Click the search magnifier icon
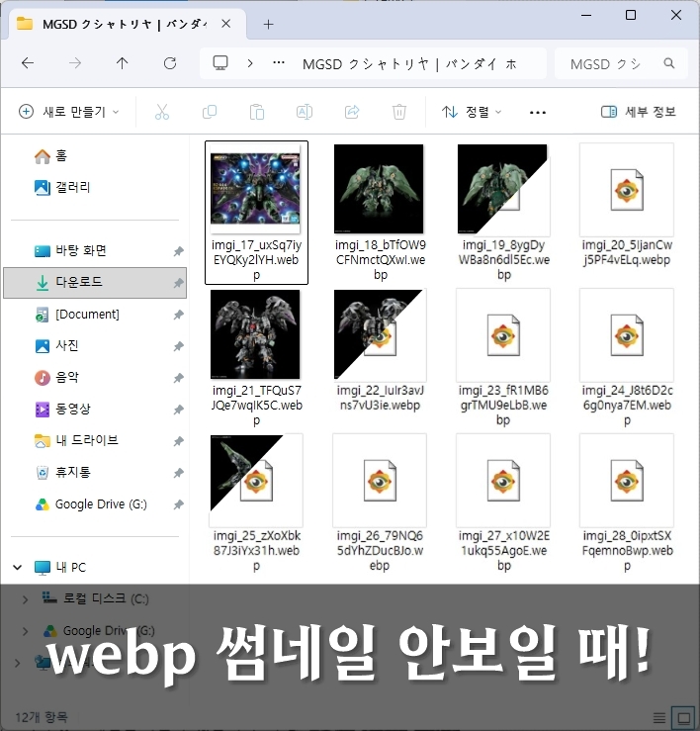 tap(669, 63)
